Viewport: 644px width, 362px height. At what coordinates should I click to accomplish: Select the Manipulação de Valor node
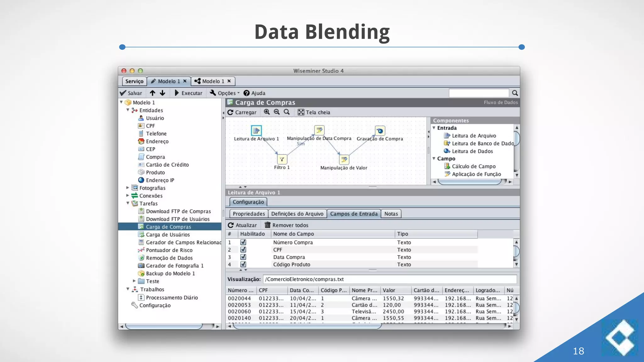344,160
